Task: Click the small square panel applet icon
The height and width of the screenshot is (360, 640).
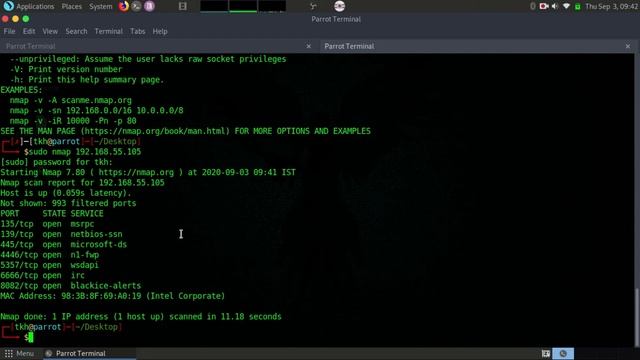Action: (x=182, y=6)
